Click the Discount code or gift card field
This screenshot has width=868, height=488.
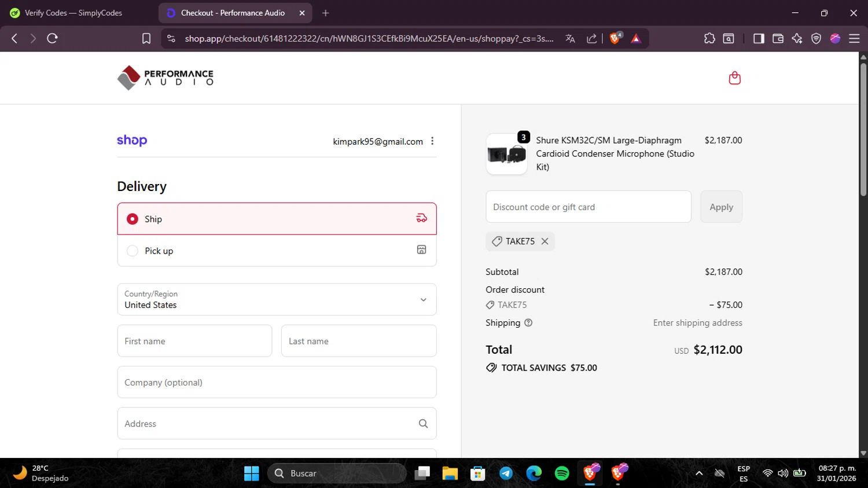click(589, 207)
